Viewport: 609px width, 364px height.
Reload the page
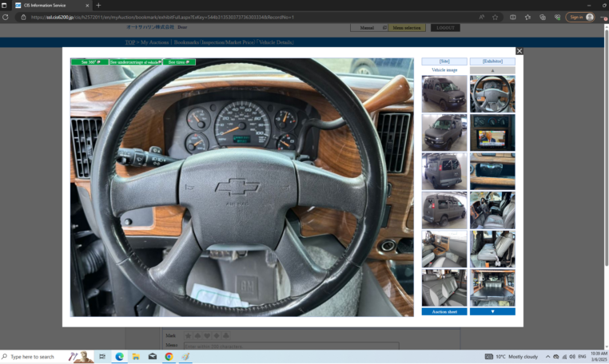[6, 17]
